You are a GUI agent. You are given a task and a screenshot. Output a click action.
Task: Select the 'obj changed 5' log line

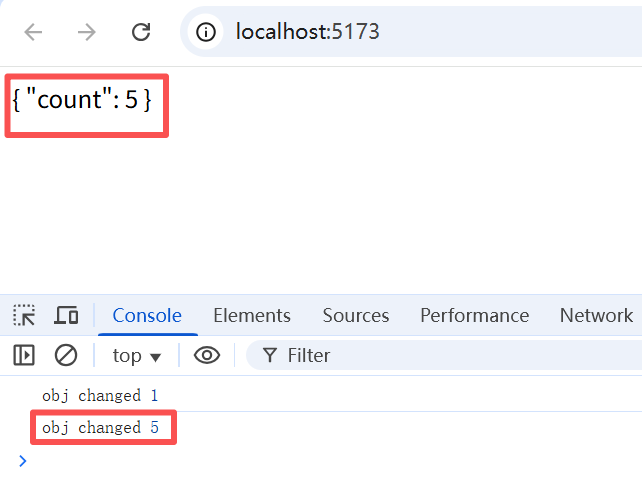[100, 428]
